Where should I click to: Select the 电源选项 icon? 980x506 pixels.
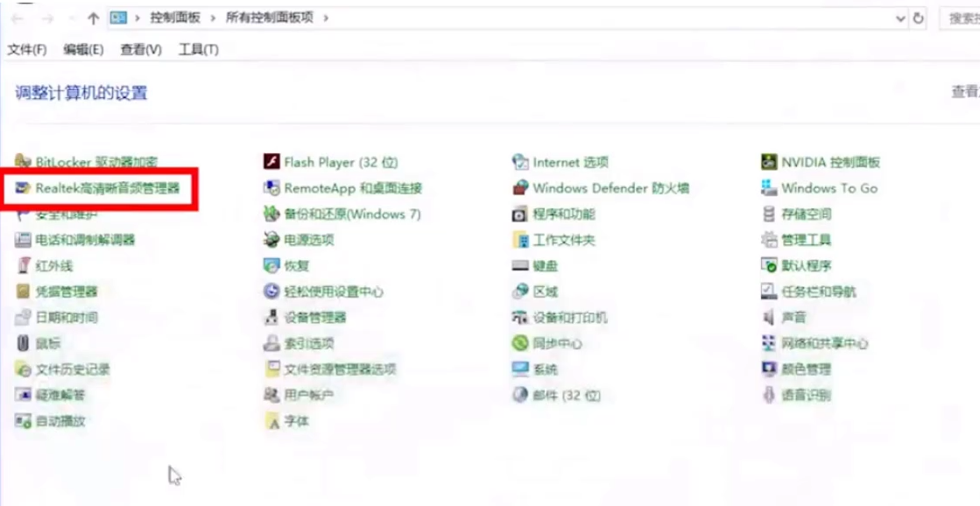[x=271, y=240]
